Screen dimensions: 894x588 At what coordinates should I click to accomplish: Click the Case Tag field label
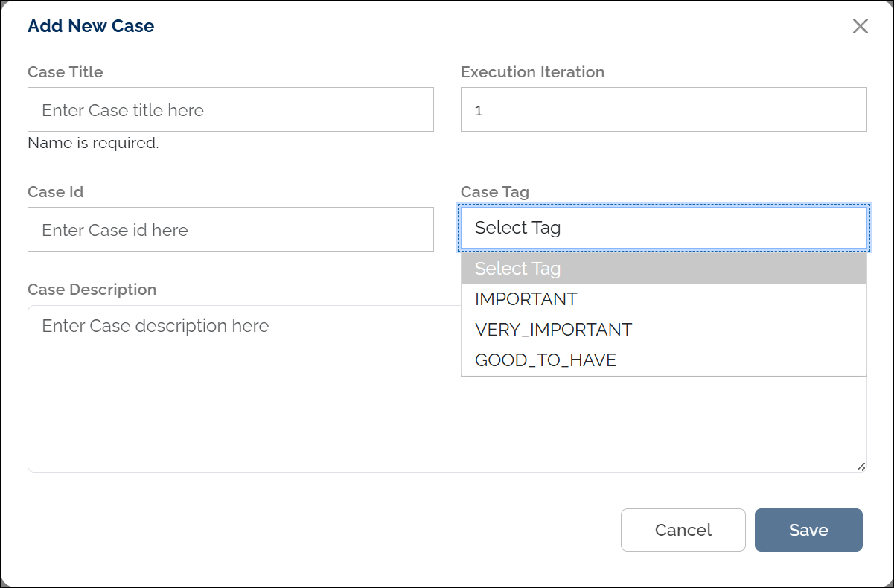pyautogui.click(x=495, y=191)
